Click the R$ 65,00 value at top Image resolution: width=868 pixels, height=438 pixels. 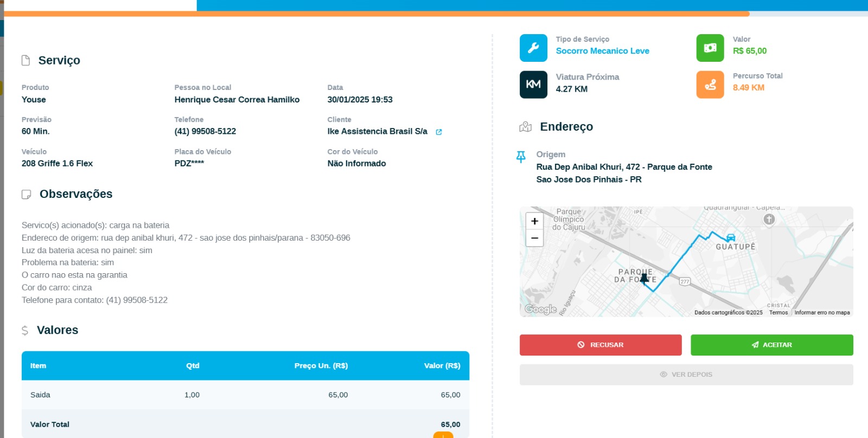[x=750, y=51]
